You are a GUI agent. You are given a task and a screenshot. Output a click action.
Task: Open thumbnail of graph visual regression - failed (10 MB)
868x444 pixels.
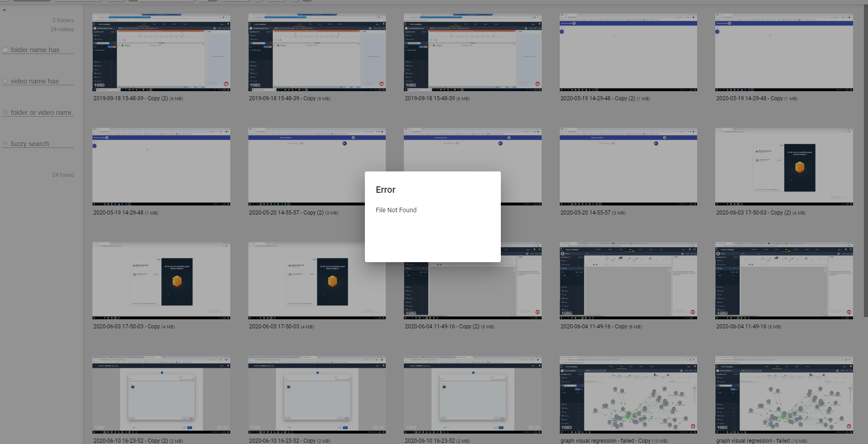pos(784,395)
